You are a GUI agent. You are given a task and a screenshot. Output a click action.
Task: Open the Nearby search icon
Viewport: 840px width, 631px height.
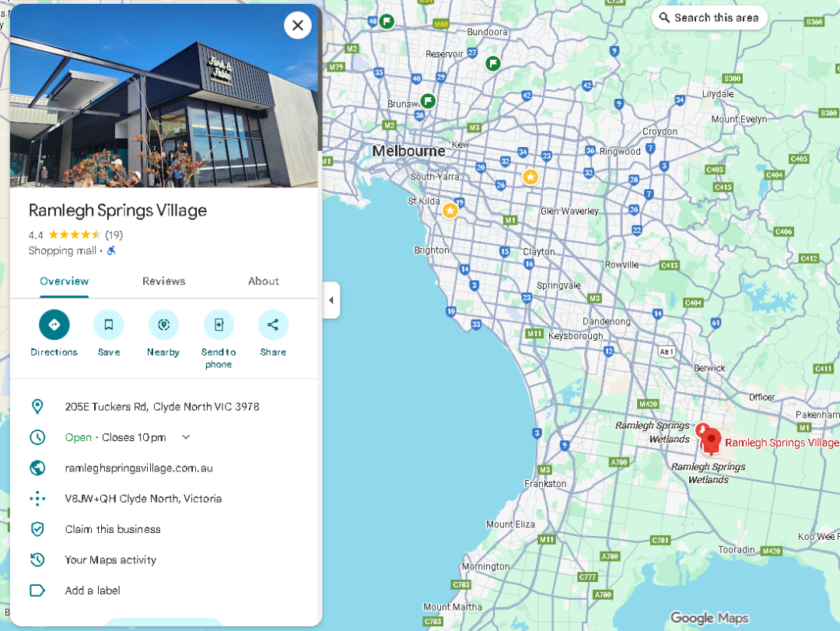(163, 324)
